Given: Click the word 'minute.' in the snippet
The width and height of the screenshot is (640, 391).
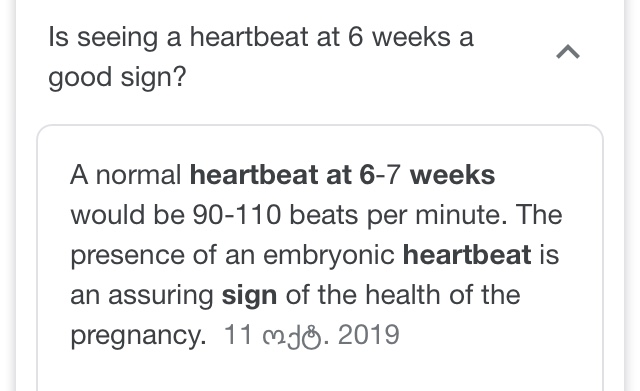Looking at the screenshot, I should pyautogui.click(x=461, y=215).
